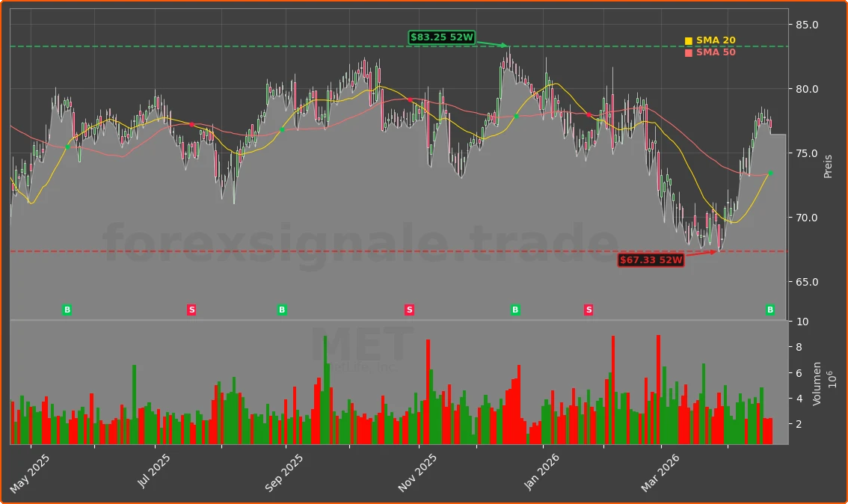Screen dimensions: 848x504
Task: Click the Volumen axis title
Action: pyautogui.click(x=817, y=384)
